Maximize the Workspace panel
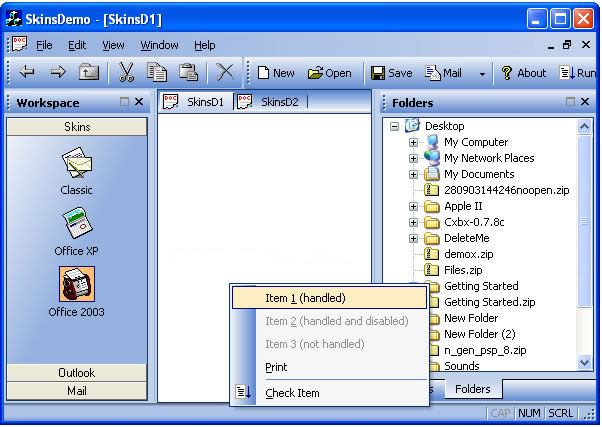Image resolution: width=602 pixels, height=427 pixels. pyautogui.click(x=124, y=102)
